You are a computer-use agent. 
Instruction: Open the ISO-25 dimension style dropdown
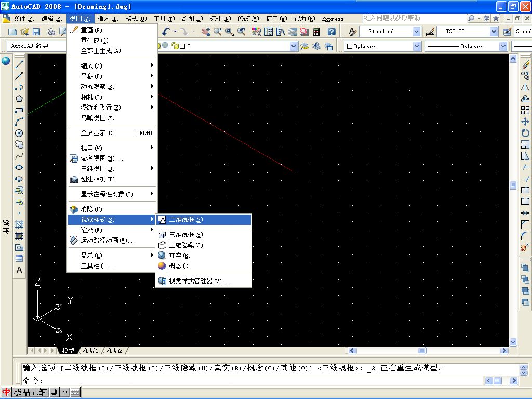point(494,32)
